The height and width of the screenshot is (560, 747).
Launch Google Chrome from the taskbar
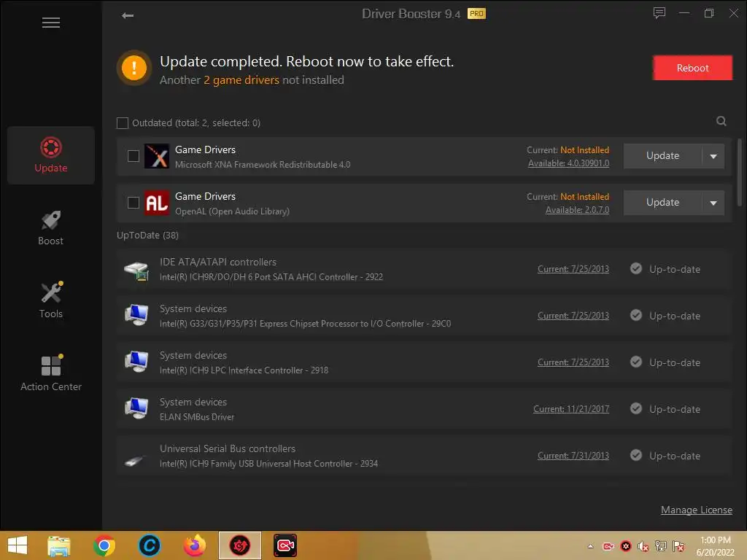104,545
